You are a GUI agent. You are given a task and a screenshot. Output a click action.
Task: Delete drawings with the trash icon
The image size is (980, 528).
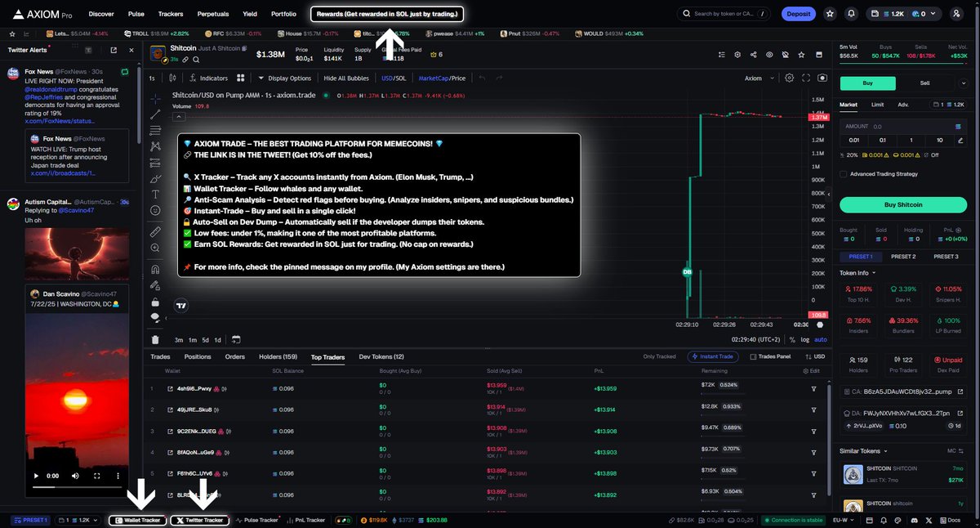[155, 339]
